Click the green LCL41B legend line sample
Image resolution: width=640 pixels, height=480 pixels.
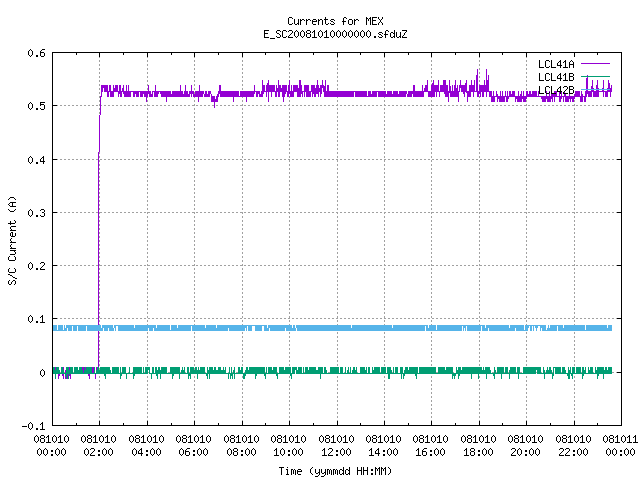(x=595, y=76)
